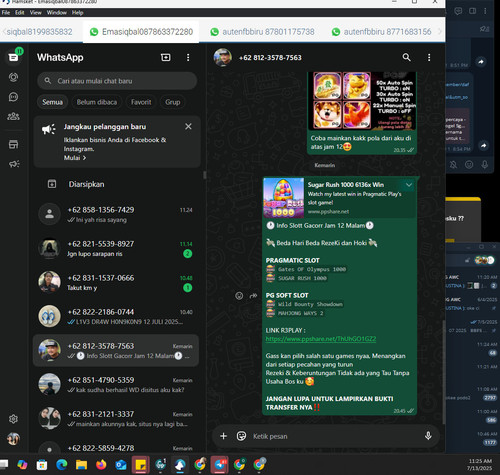The width and height of the screenshot is (500, 475).
Task: Open chat with +62 822-2186-0744
Action: point(117,317)
